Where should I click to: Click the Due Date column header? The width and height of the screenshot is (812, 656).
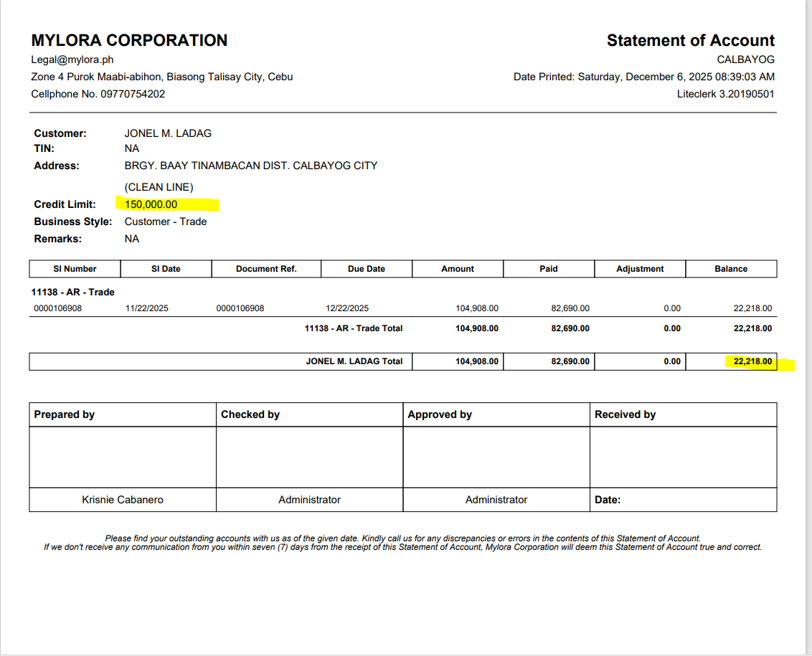[x=366, y=269]
